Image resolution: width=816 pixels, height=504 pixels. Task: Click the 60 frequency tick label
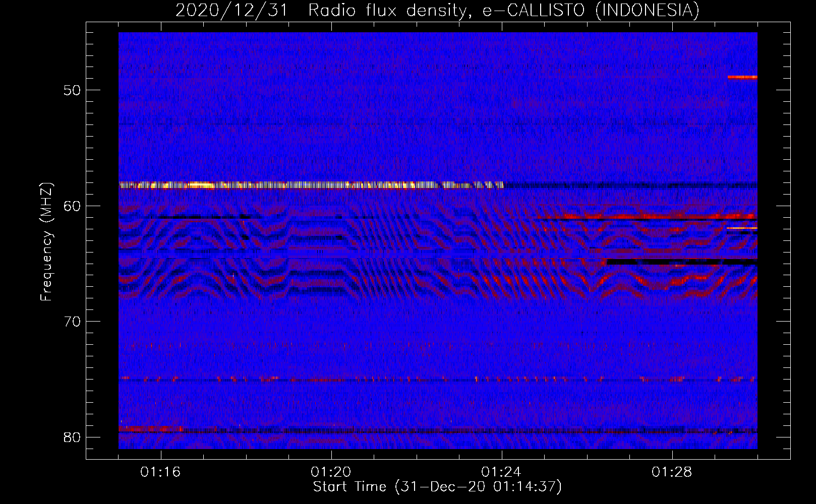[x=72, y=206]
